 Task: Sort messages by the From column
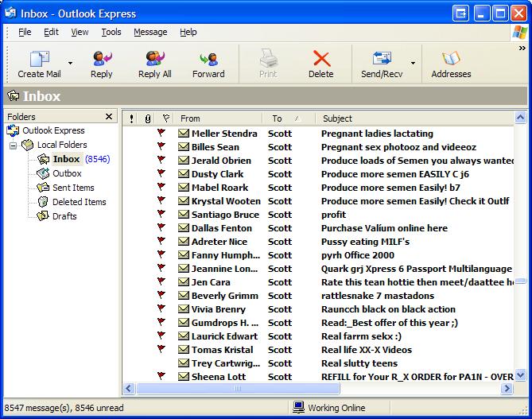(x=219, y=118)
